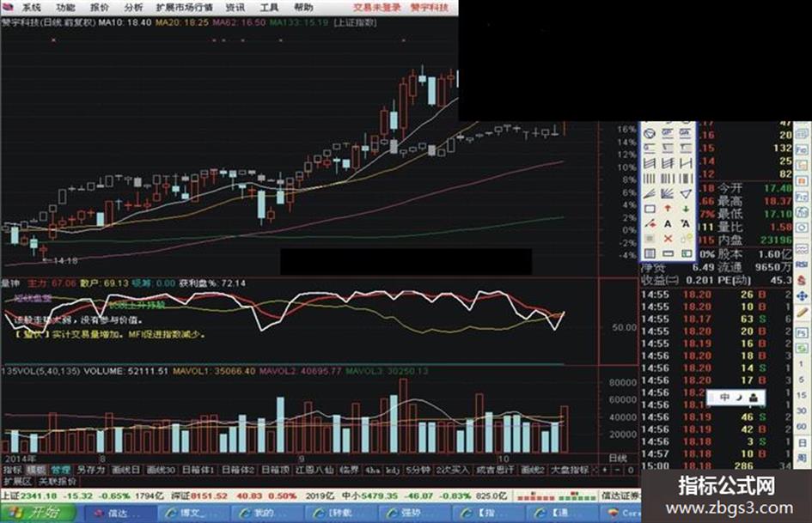Click the blue four-way arrows icon in sidebar

click(803, 296)
